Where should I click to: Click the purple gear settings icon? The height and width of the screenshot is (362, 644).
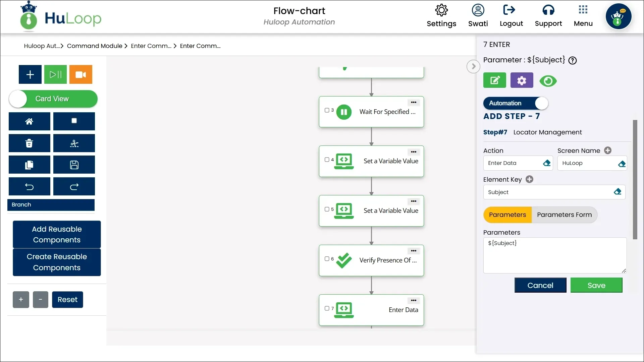tap(522, 80)
